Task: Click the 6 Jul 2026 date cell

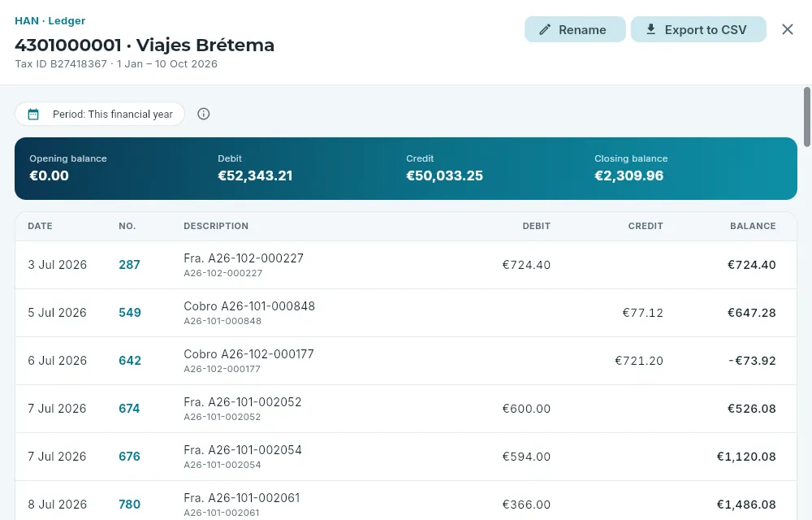Action: (57, 361)
